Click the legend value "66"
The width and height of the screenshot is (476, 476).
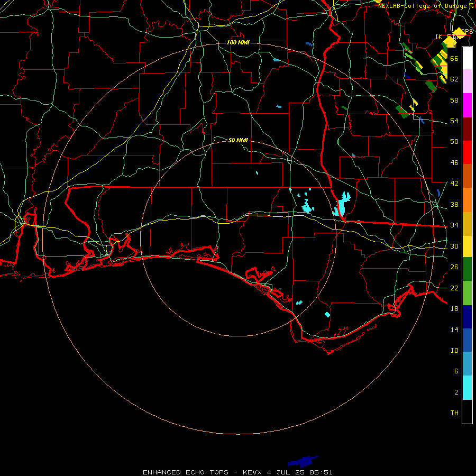click(x=454, y=58)
